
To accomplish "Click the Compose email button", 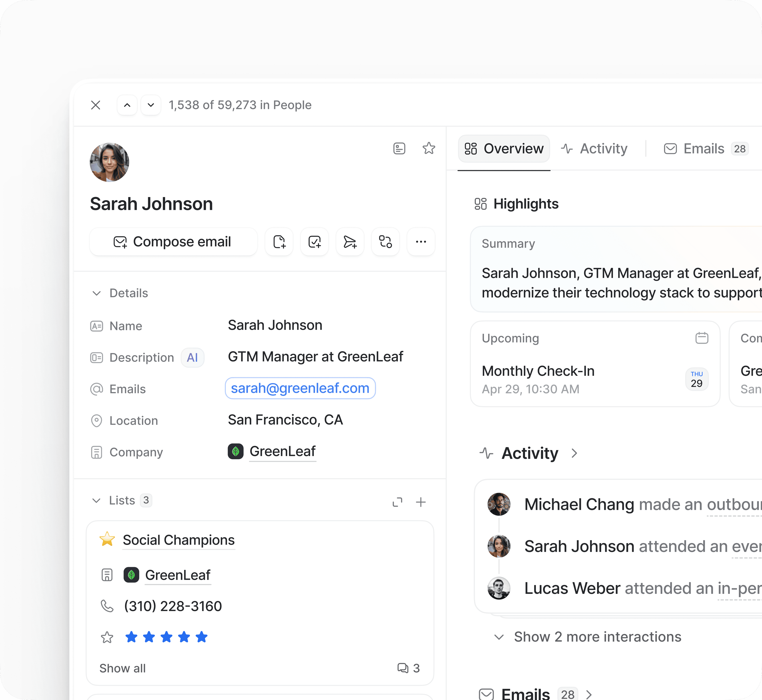I will coord(173,242).
